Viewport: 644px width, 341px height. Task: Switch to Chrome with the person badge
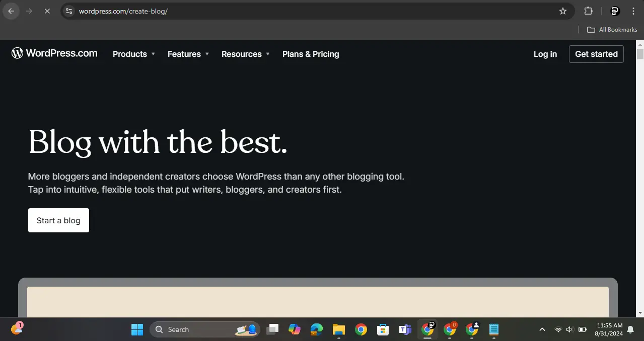coord(472,329)
